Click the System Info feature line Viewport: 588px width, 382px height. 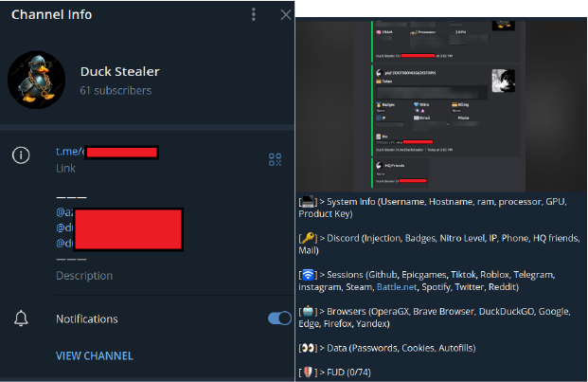[433, 208]
